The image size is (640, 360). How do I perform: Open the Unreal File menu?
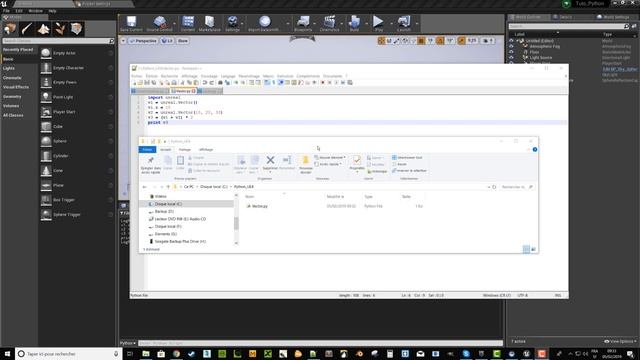[6, 11]
